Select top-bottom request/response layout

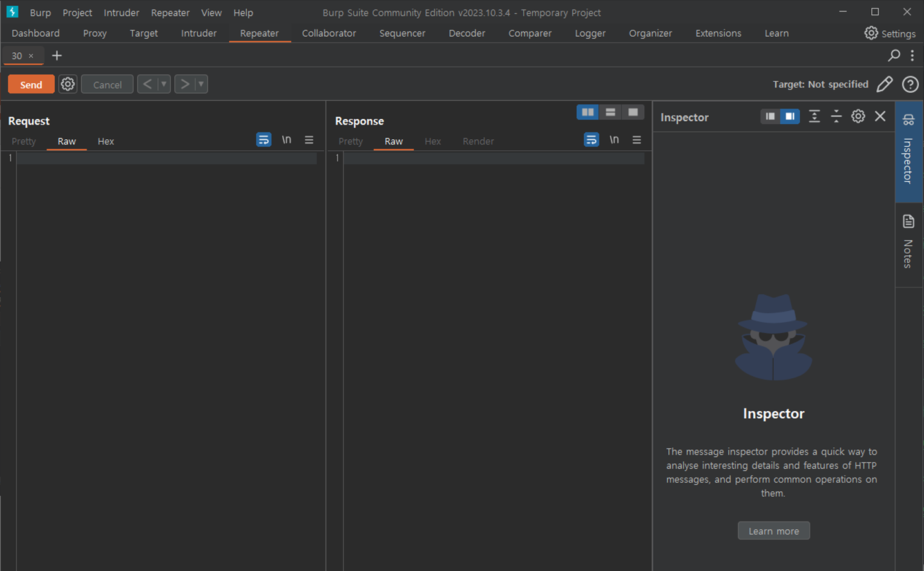pos(610,112)
